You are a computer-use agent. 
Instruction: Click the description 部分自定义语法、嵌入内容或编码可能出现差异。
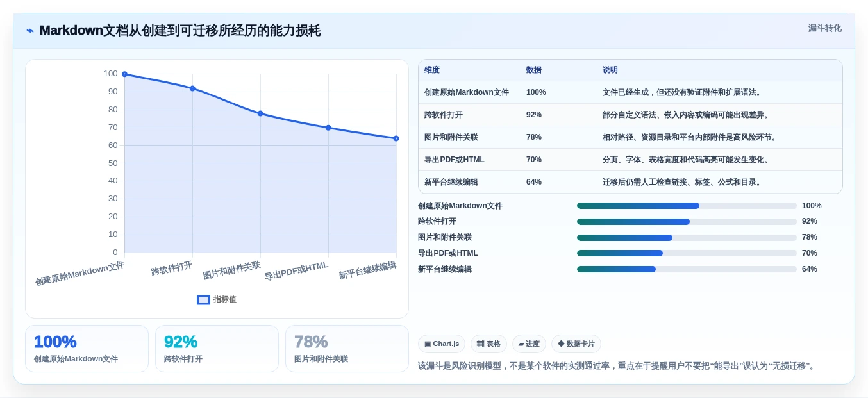pos(687,115)
